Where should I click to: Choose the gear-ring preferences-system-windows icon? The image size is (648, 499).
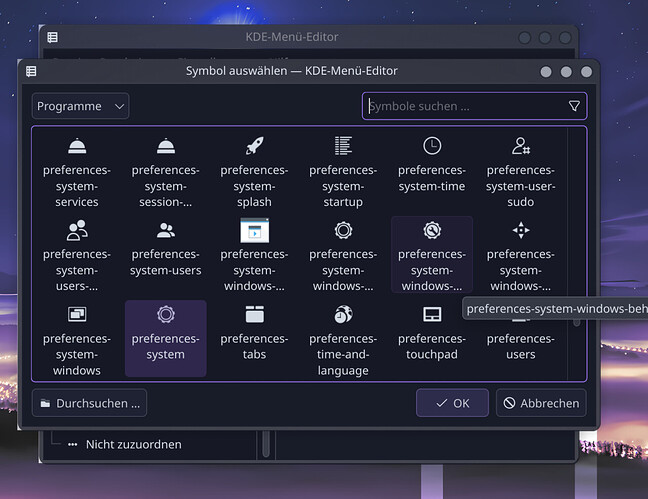pos(343,230)
